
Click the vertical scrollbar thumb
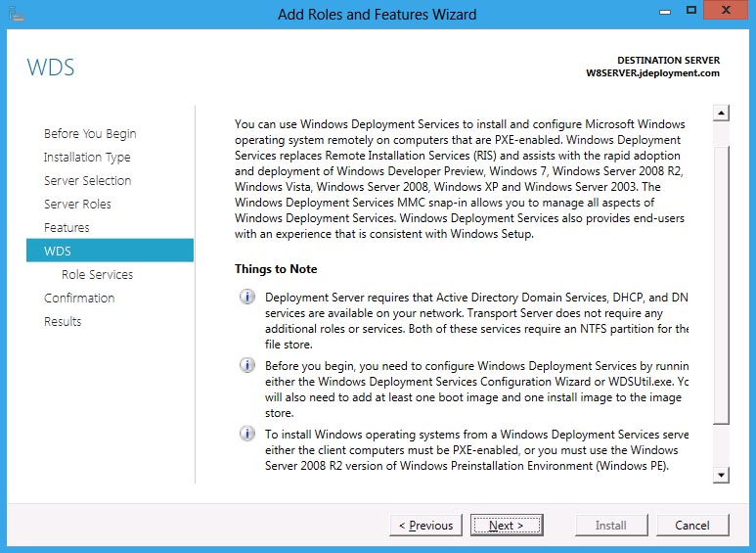pyautogui.click(x=722, y=284)
